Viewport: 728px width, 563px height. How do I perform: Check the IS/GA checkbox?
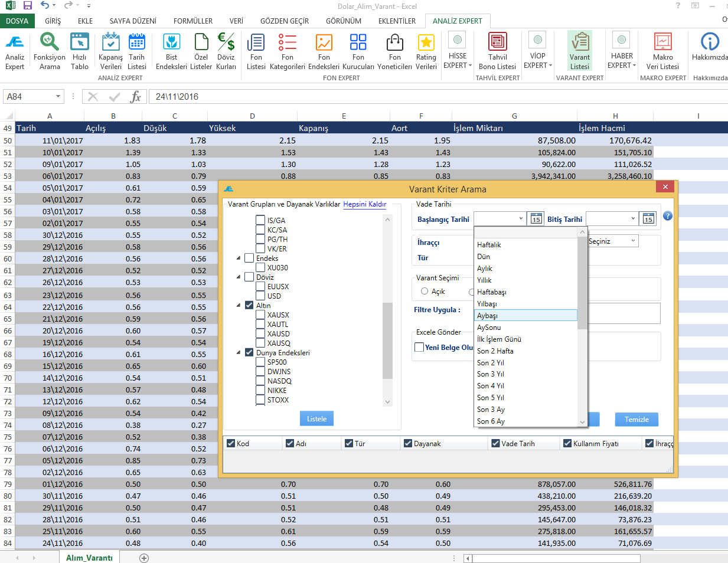(260, 220)
